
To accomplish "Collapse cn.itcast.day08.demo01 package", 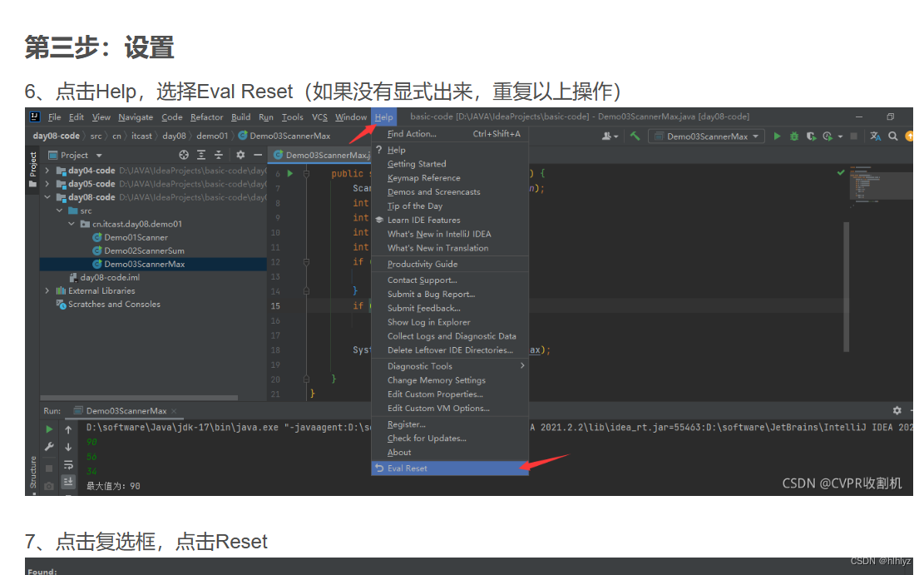I will [72, 224].
